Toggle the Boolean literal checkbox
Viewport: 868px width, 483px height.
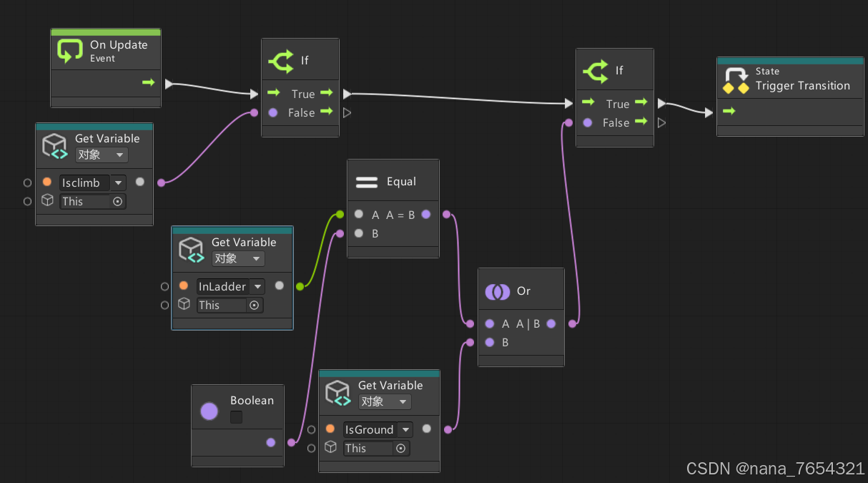236,416
